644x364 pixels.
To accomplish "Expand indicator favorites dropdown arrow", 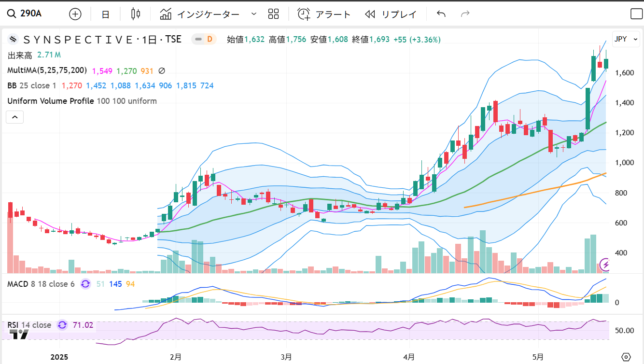I will coord(254,14).
